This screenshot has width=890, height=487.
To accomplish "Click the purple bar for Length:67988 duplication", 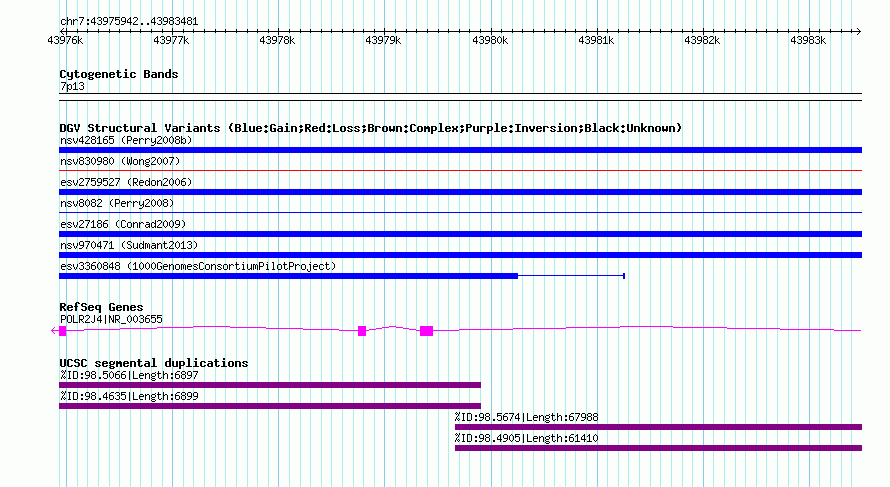I will (658, 427).
